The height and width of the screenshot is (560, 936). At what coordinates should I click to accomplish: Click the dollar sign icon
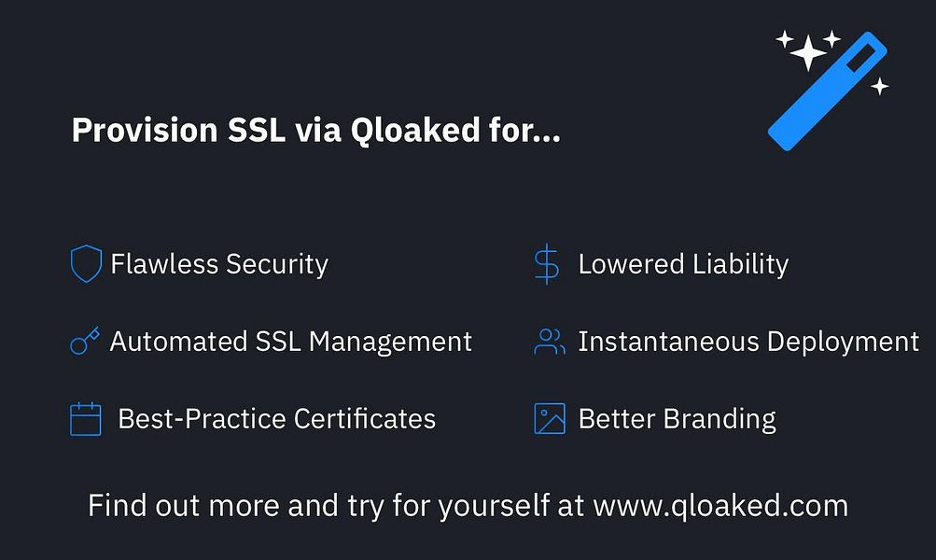(x=547, y=264)
